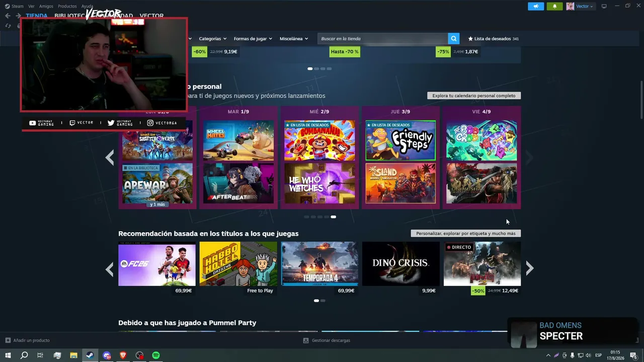Switch to the TIENDA tab
This screenshot has width=644, height=362.
click(x=37, y=16)
